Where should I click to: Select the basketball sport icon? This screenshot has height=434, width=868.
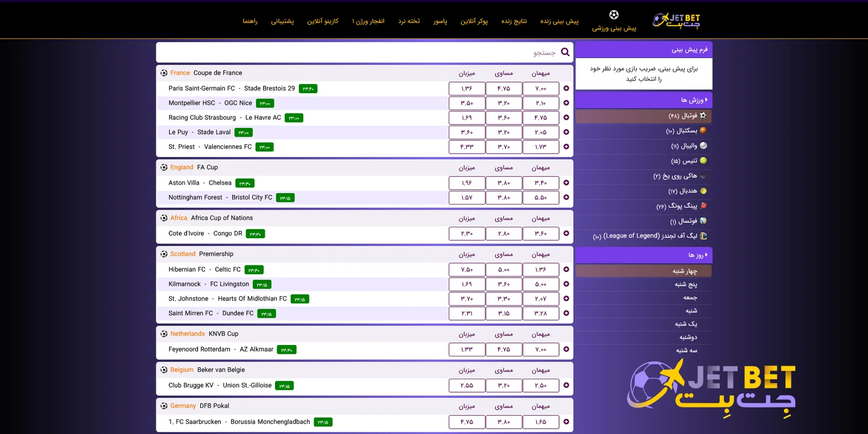click(703, 130)
